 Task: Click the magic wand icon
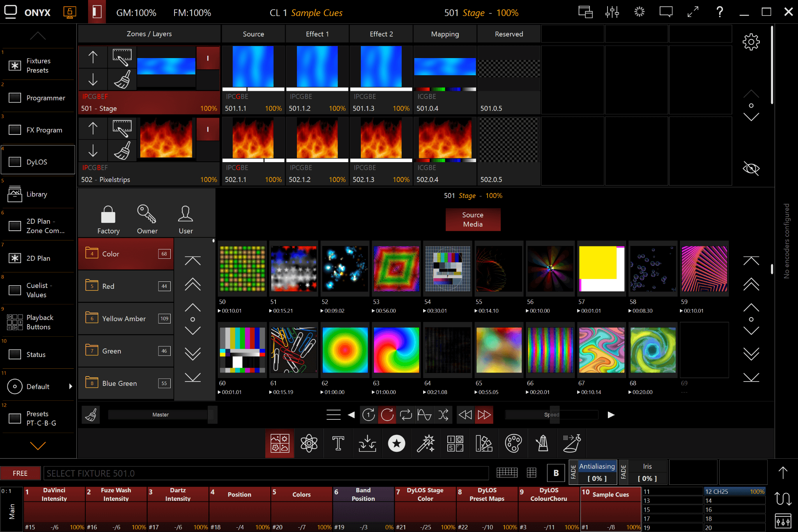tap(425, 443)
